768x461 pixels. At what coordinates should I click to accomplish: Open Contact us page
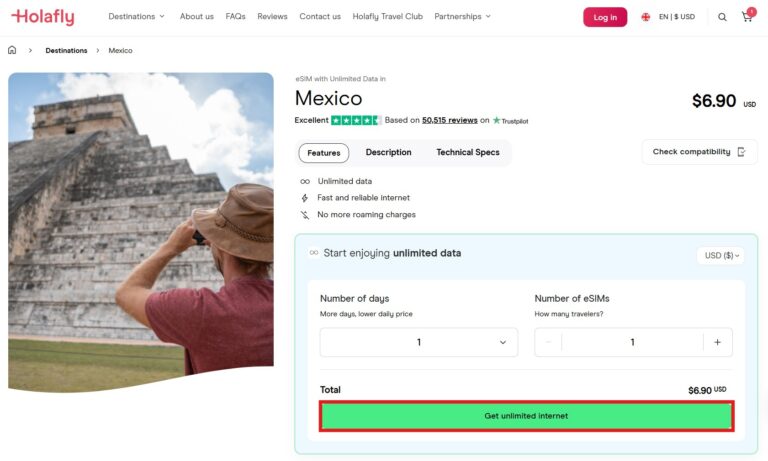320,17
